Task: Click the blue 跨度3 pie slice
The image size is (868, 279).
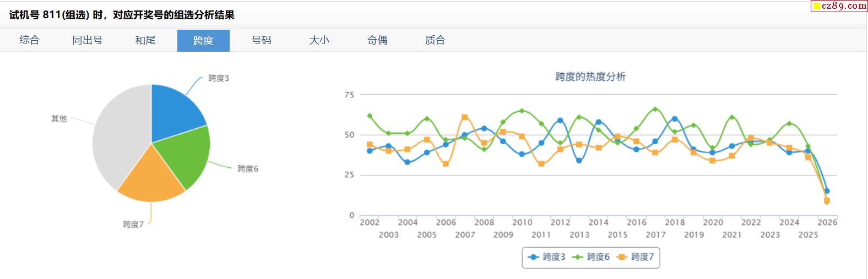Action: (x=173, y=114)
